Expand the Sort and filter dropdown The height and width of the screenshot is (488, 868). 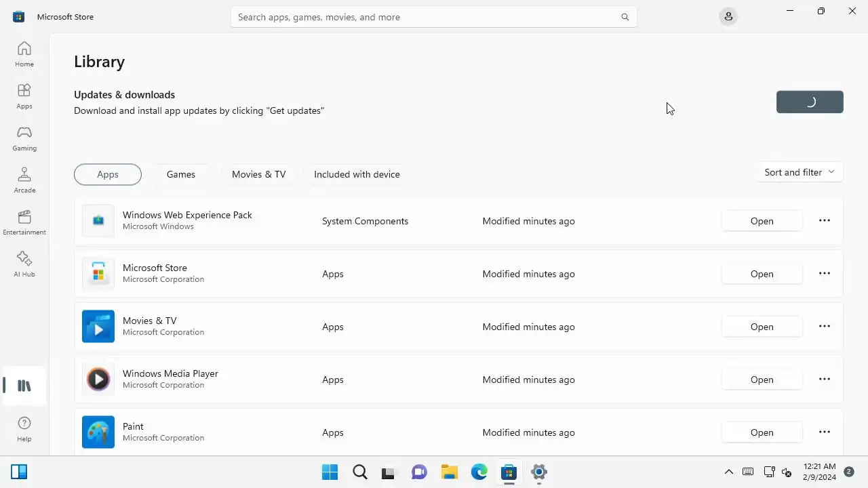coord(800,172)
